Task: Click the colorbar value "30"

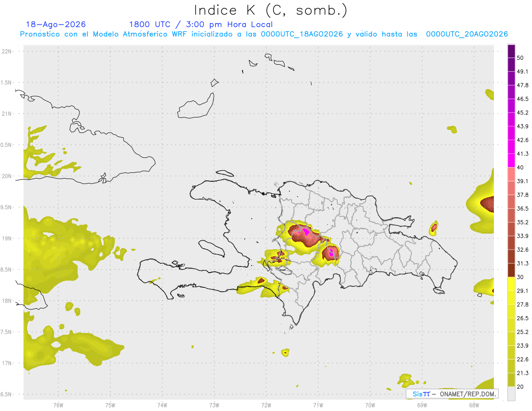Action: 520,277
